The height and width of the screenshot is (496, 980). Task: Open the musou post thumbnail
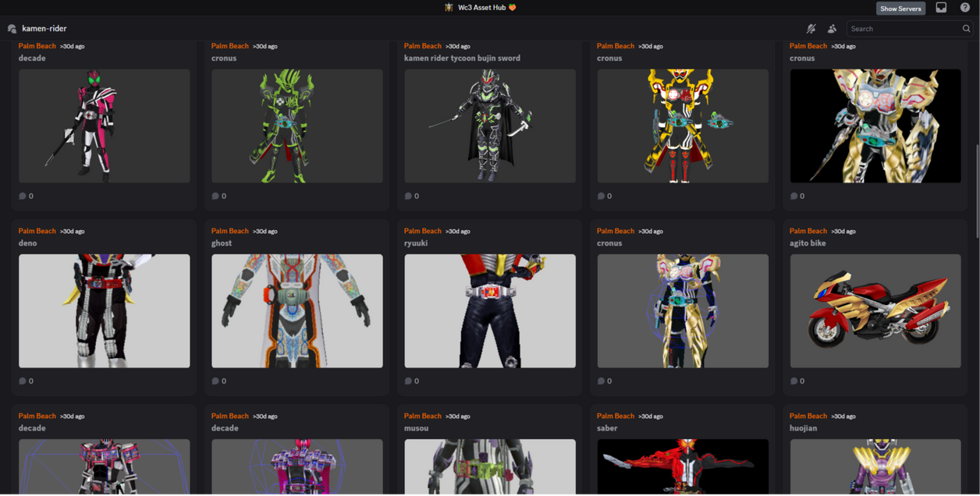point(490,466)
